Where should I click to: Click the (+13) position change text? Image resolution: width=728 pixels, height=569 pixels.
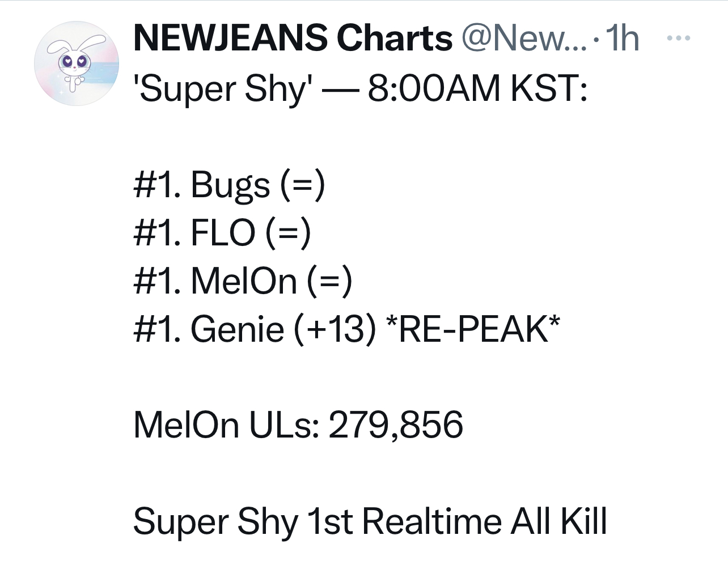pyautogui.click(x=335, y=329)
